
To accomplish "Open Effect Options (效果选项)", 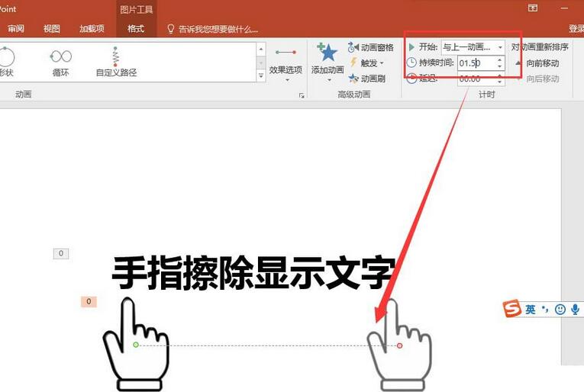I will pyautogui.click(x=286, y=64).
